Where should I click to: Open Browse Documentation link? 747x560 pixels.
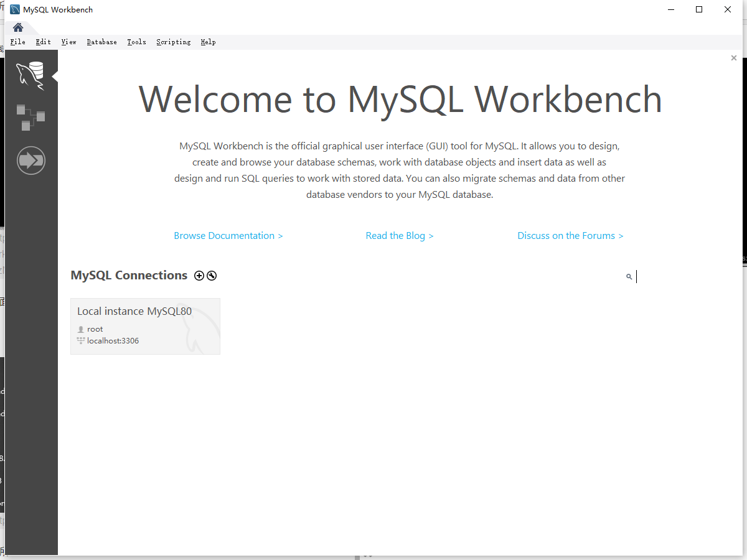coord(228,236)
